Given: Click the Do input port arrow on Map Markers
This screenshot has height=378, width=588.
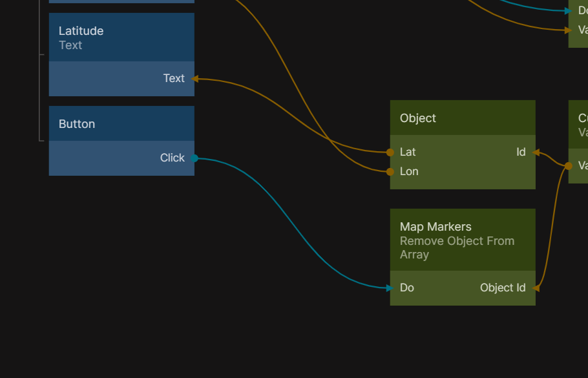Looking at the screenshot, I should (x=390, y=288).
